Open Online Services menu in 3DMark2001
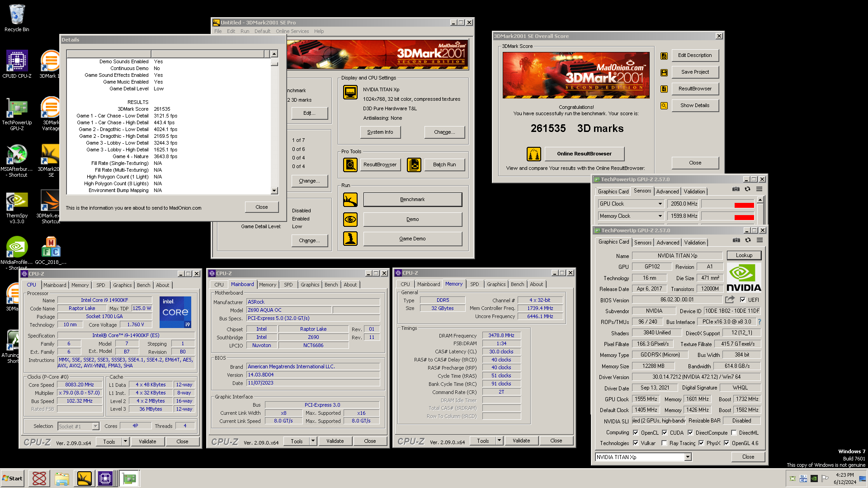Screen dimensions: 868x488 pos(292,31)
